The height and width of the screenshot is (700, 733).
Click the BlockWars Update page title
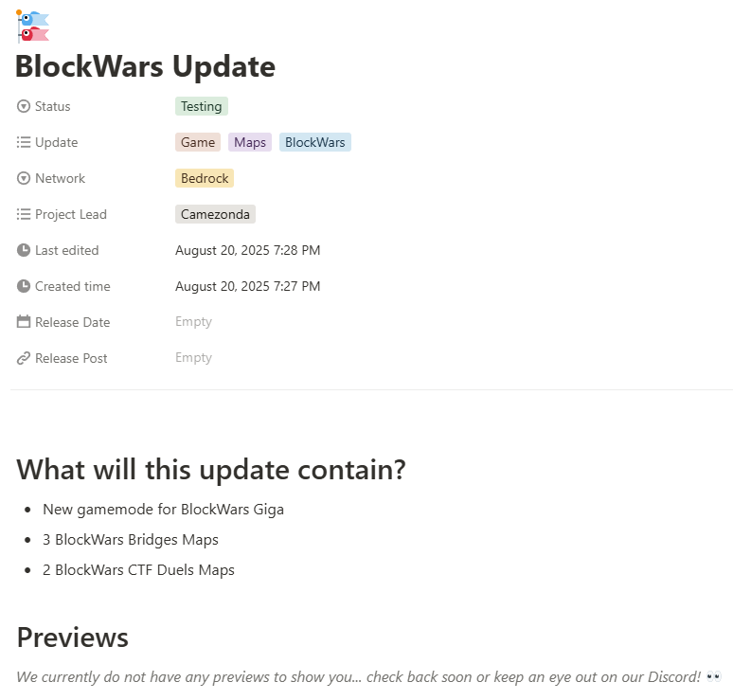(x=146, y=66)
